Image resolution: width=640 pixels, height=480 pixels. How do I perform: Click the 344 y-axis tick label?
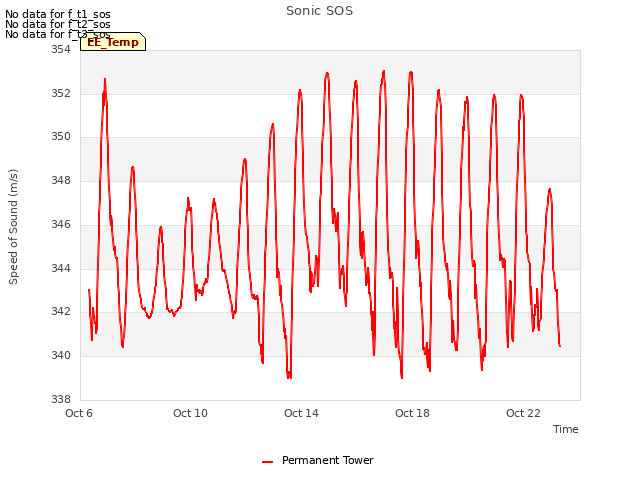tap(60, 269)
